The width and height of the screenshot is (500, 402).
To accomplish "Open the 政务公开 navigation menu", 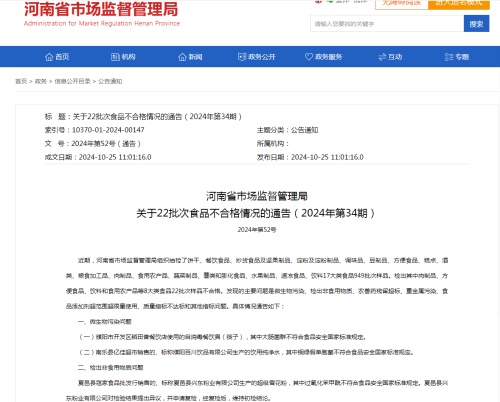I will [257, 57].
